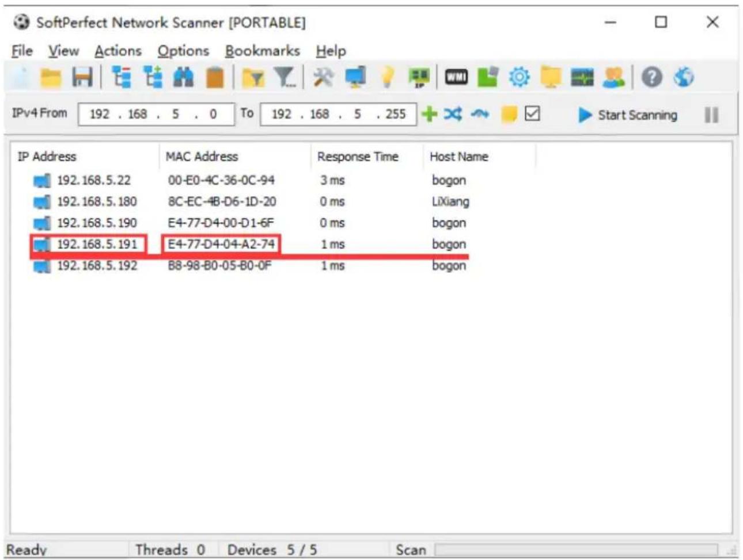The width and height of the screenshot is (743, 560).
Task: Open a file via folder icon
Action: pos(51,77)
